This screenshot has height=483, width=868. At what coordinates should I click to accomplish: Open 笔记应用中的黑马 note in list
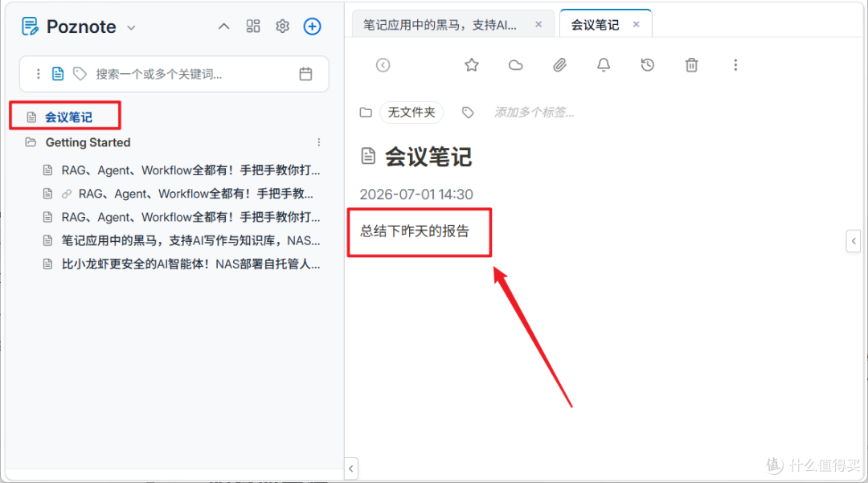(x=190, y=240)
